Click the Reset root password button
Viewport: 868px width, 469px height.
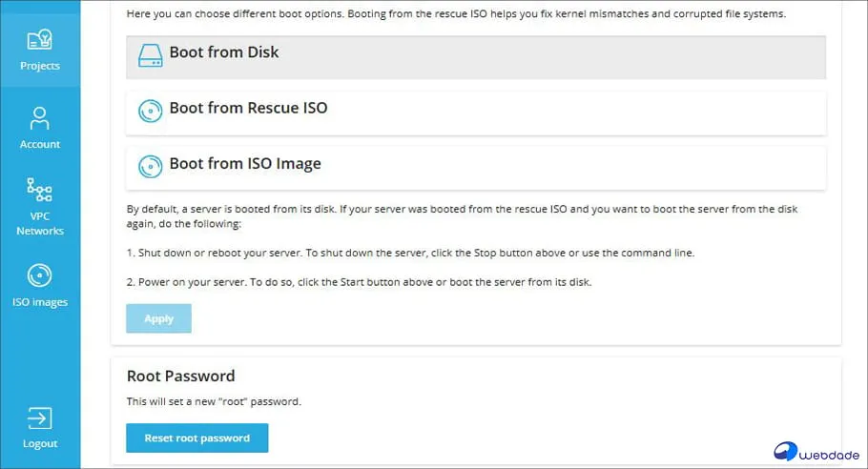coord(197,438)
